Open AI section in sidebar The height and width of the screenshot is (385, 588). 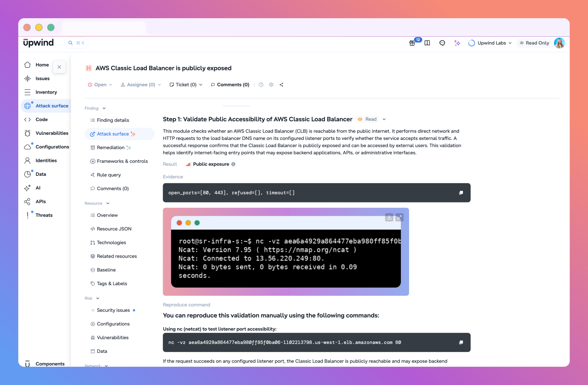[x=32, y=188]
